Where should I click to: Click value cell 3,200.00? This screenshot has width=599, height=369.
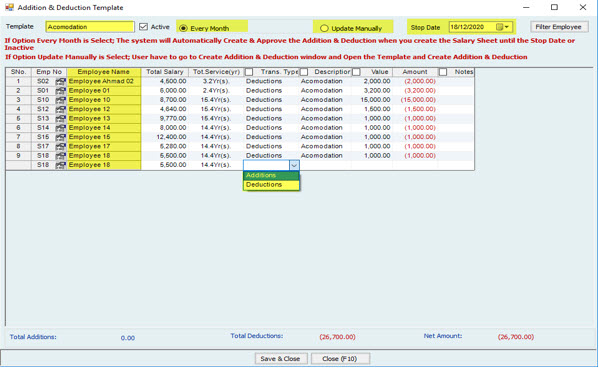pos(372,91)
